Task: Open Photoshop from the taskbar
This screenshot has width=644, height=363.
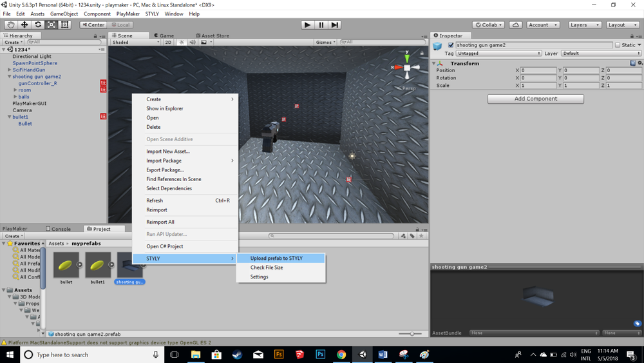Action: (320, 355)
